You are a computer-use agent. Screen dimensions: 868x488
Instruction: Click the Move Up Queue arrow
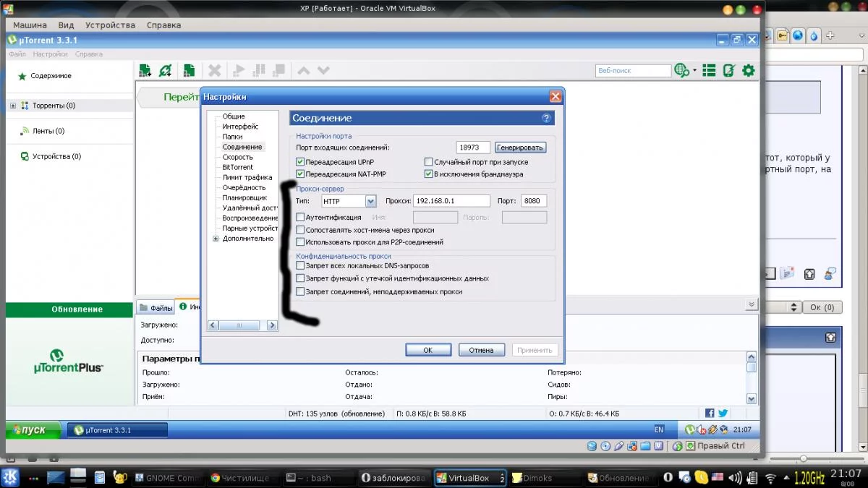304,70
